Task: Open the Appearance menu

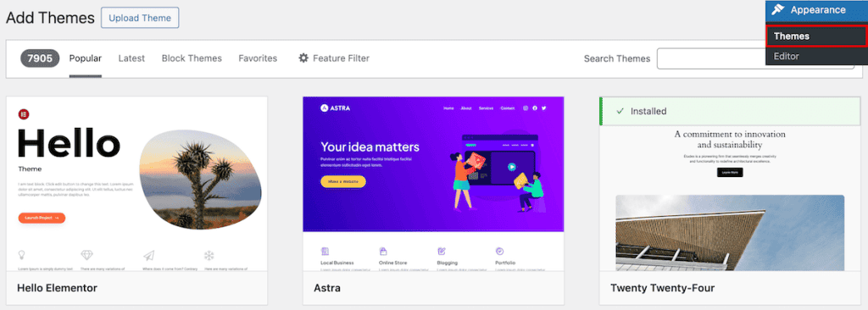Action: (816, 10)
